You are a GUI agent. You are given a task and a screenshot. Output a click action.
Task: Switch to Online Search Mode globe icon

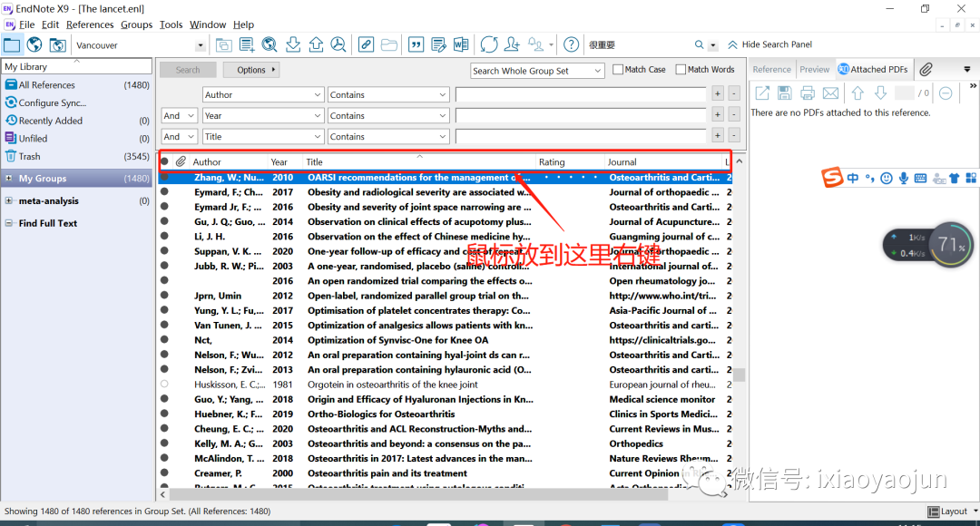tap(34, 45)
